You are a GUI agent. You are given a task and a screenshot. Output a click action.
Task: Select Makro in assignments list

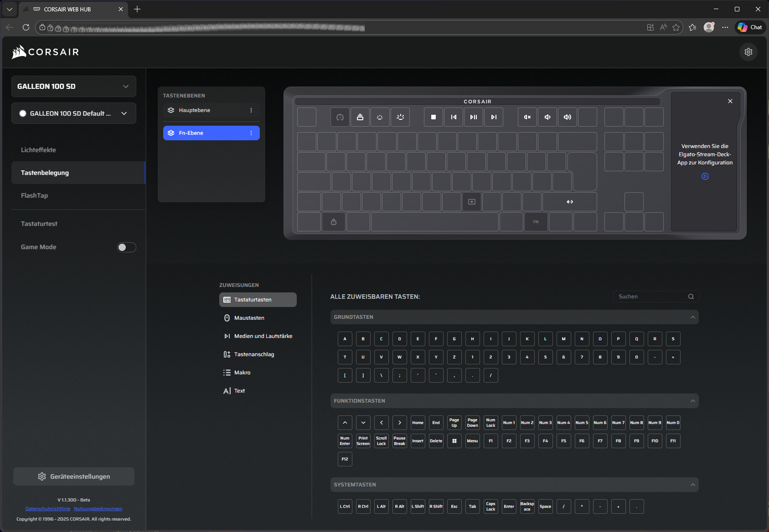click(242, 373)
